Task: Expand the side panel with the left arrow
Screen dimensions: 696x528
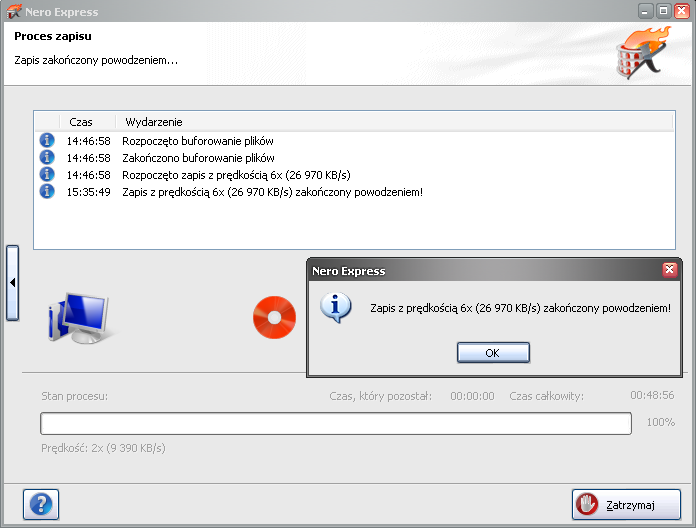Action: pos(12,283)
